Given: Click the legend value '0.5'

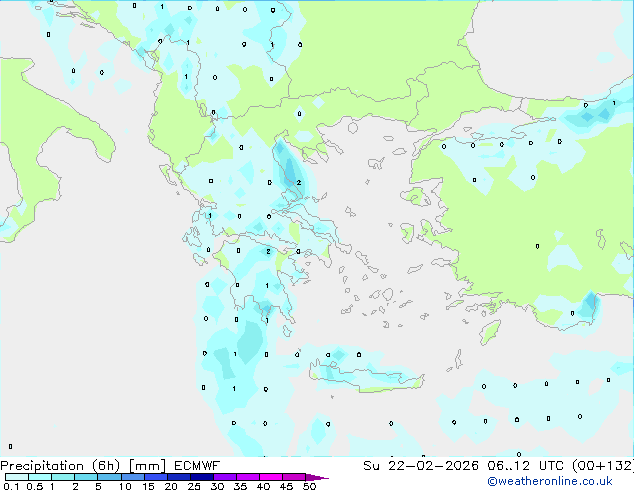Looking at the screenshot, I should pos(35,486).
